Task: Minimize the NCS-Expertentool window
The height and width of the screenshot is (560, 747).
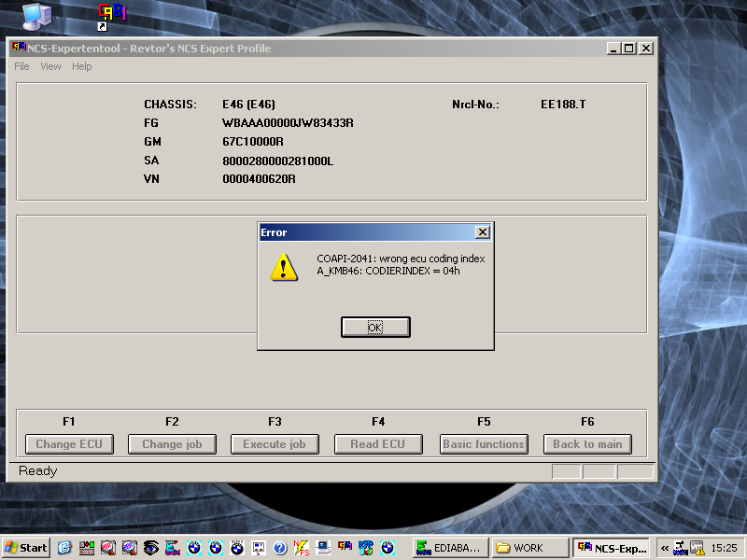Action: pos(613,49)
